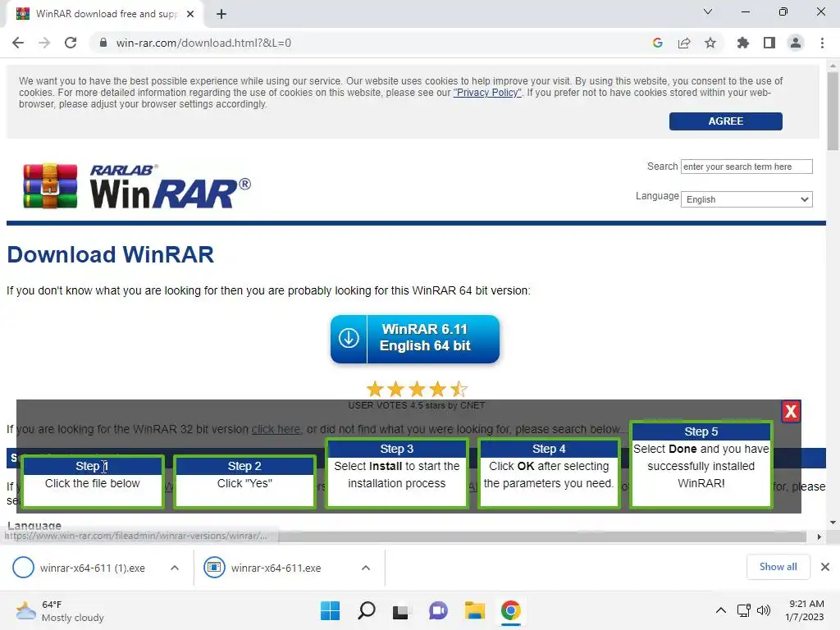Click the Step 3 Select Install box
This screenshot has width=840, height=630.
tap(397, 472)
